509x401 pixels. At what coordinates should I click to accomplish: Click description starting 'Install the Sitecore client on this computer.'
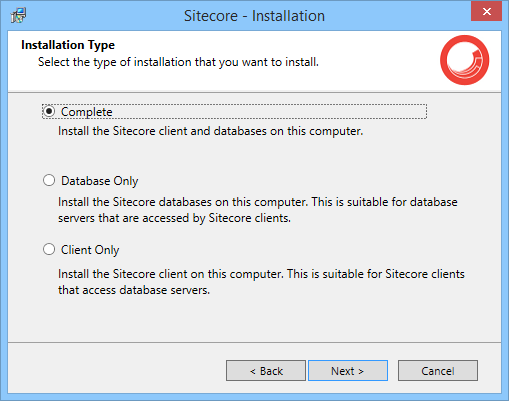[x=261, y=282]
